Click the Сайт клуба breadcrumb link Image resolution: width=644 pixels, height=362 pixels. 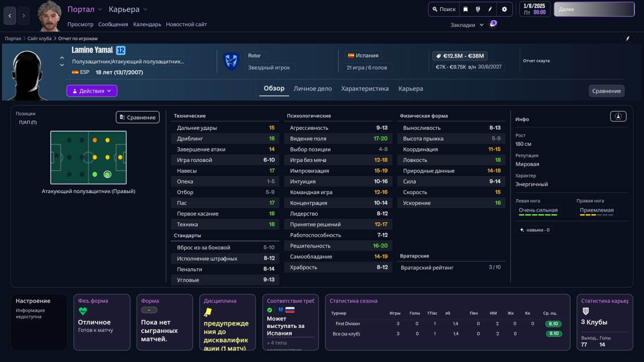[39, 38]
